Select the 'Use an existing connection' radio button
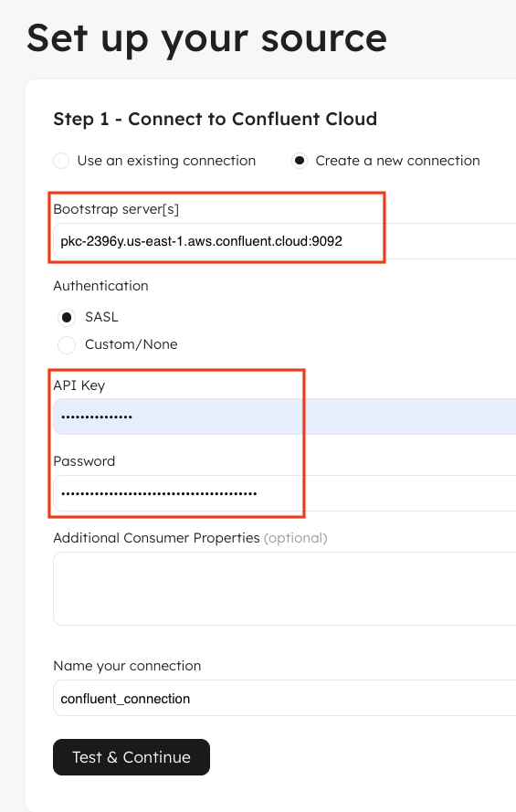 tap(61, 161)
